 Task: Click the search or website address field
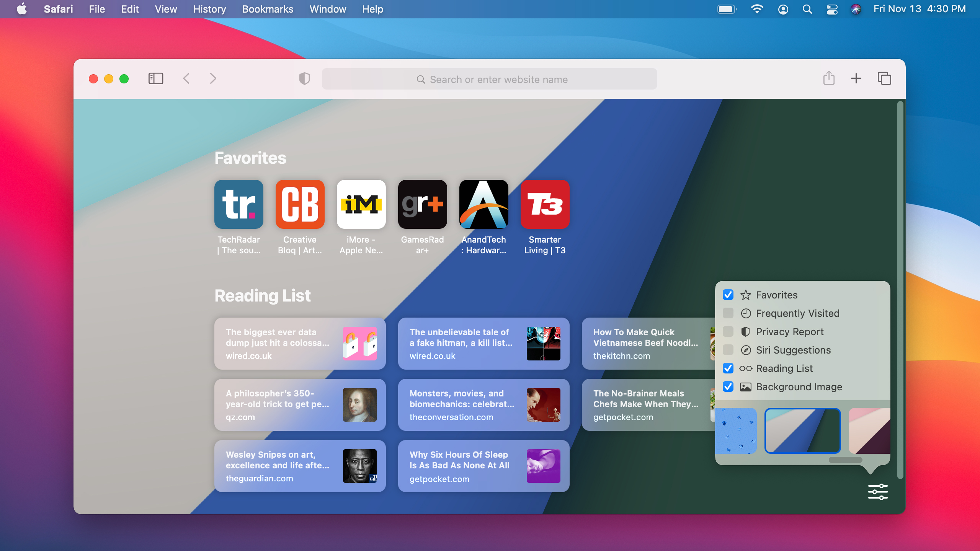489,79
